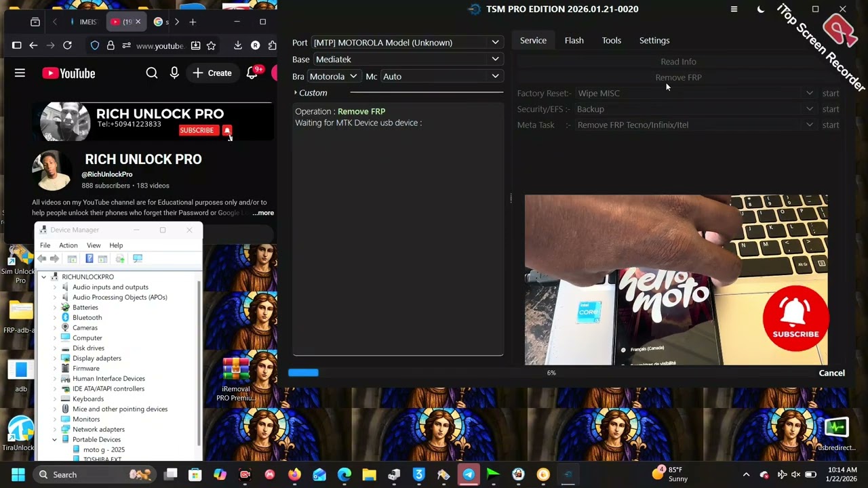
Task: Select moto g - 2025 device
Action: pyautogui.click(x=104, y=449)
